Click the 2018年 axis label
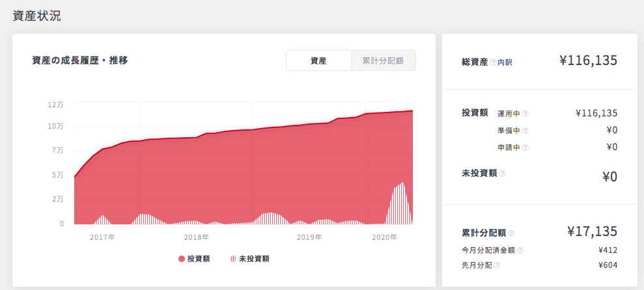The height and width of the screenshot is (290, 644). pyautogui.click(x=196, y=237)
